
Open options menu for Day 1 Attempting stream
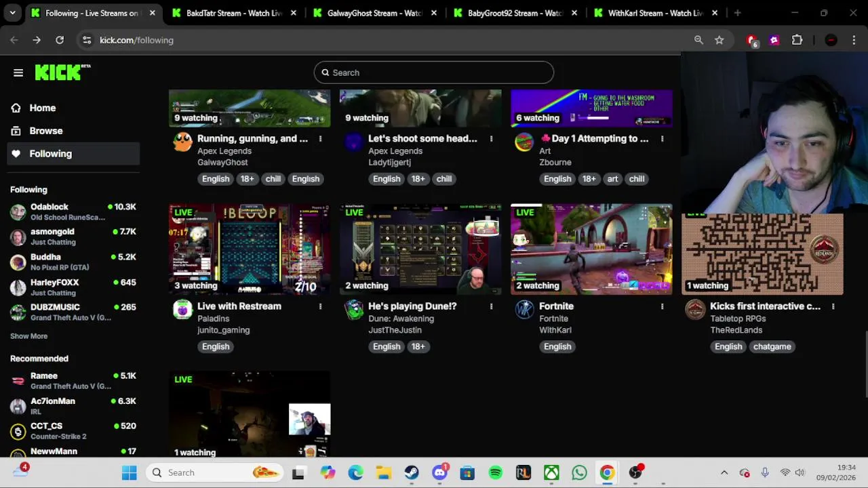coord(662,139)
